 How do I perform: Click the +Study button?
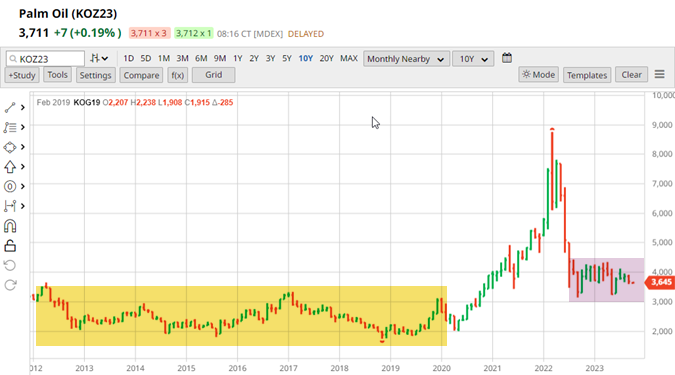click(22, 75)
